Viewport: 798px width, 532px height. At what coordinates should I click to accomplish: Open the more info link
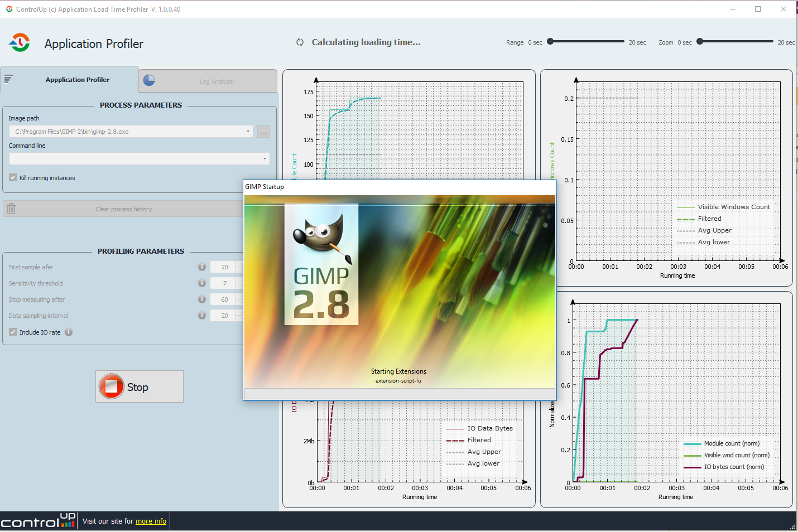point(151,521)
